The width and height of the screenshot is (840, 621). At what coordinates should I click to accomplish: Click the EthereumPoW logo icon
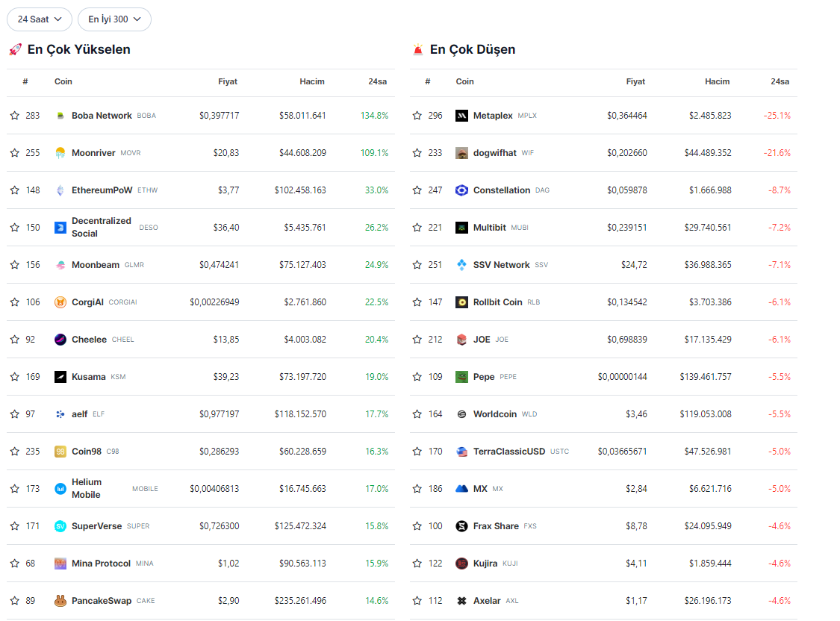[x=60, y=190]
